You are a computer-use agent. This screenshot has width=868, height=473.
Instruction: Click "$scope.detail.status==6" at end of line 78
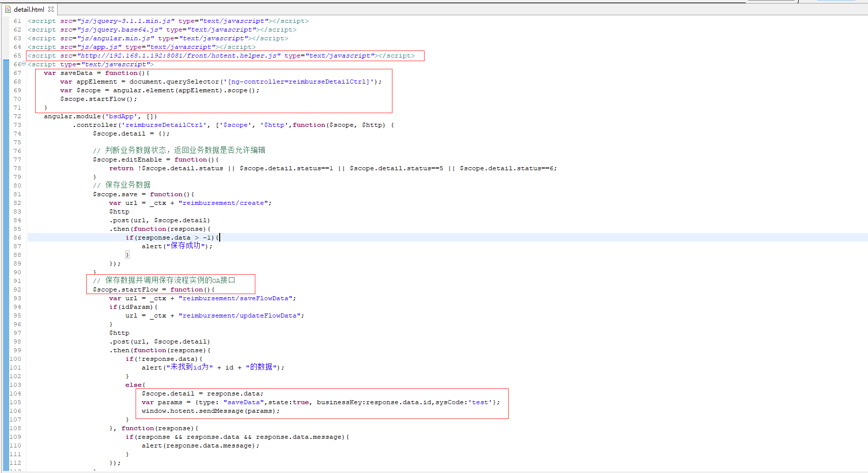[508, 168]
